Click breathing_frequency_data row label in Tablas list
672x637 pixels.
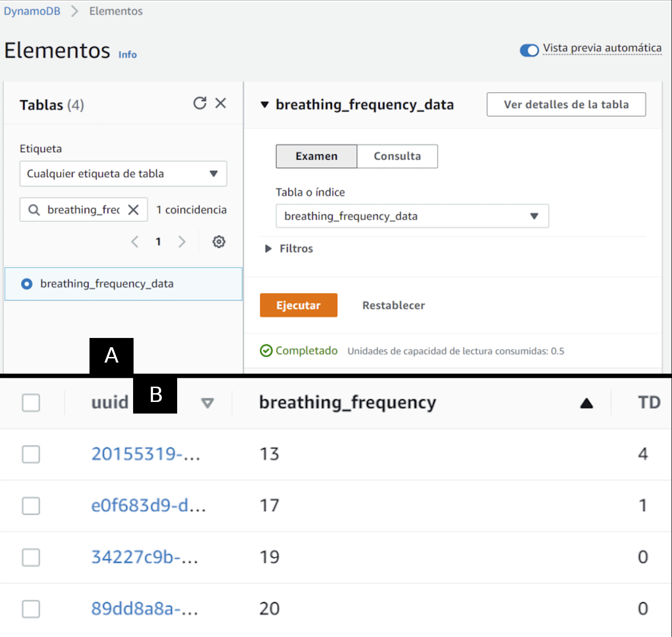pyautogui.click(x=107, y=284)
